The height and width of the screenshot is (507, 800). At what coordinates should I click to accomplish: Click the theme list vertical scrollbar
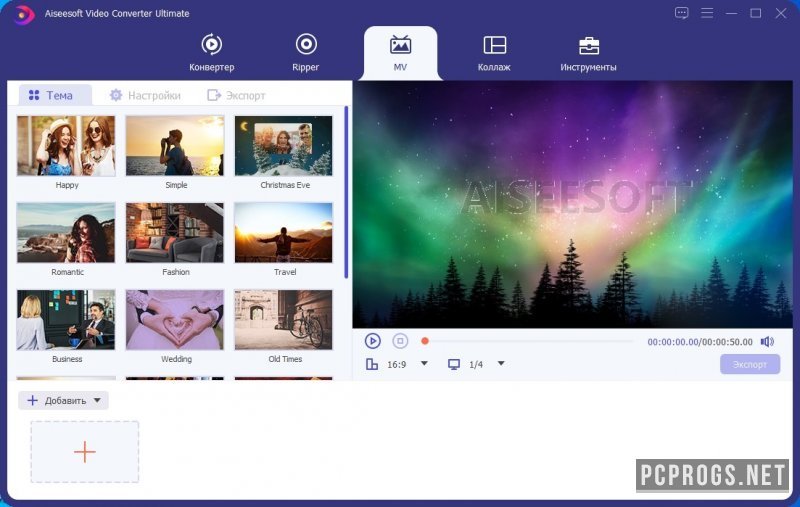click(346, 192)
